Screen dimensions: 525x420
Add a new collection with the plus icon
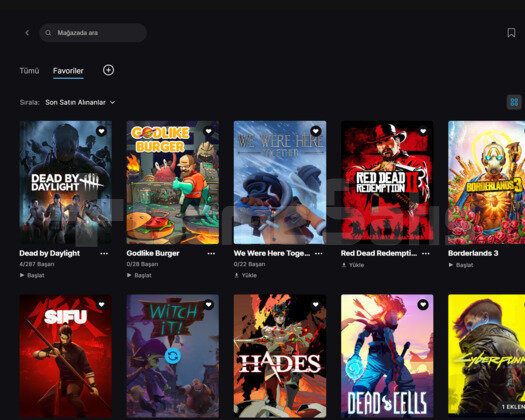click(x=108, y=70)
